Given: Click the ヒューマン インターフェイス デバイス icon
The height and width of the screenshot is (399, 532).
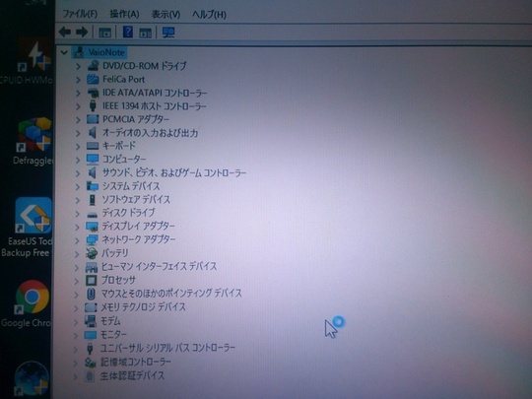Looking at the screenshot, I should point(91,267).
